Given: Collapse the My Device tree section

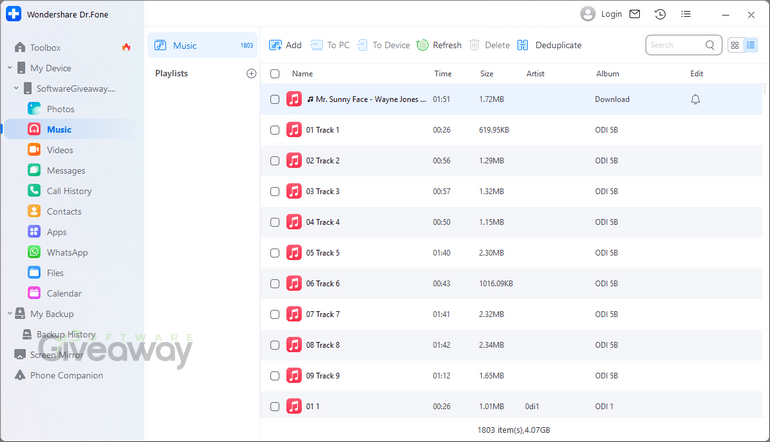Looking at the screenshot, I should tap(10, 68).
